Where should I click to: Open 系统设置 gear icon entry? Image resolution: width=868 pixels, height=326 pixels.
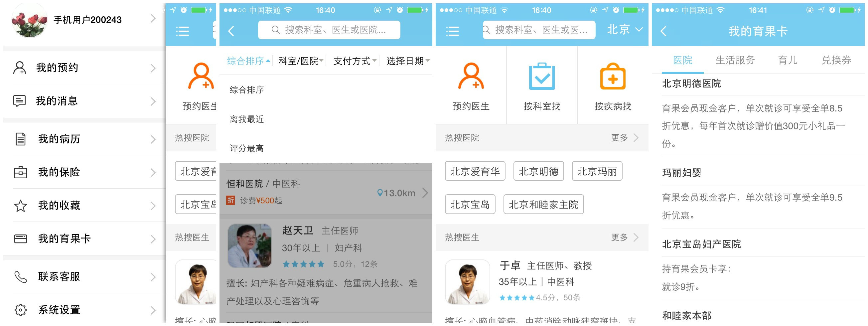click(x=84, y=309)
